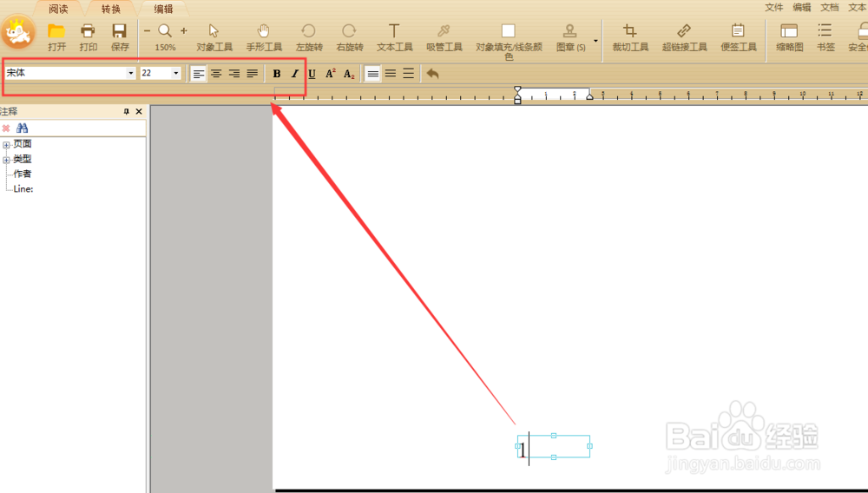Open the 编辑 menu at top right
868x493 pixels.
(x=801, y=7)
